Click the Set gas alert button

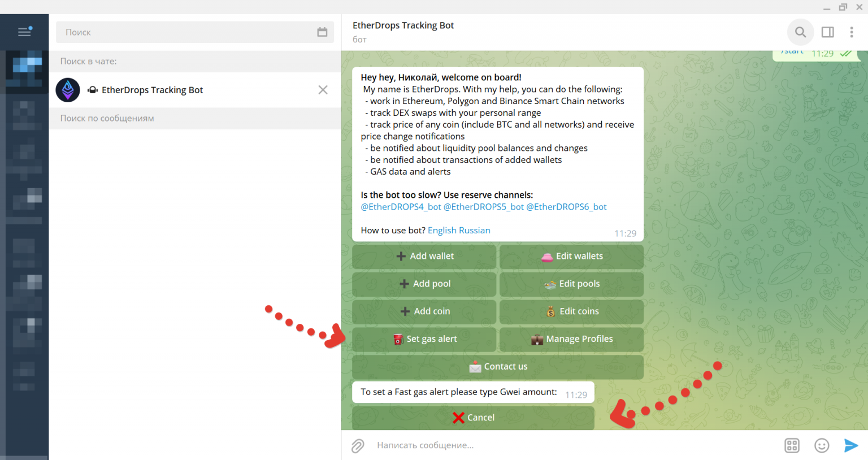[x=424, y=340]
